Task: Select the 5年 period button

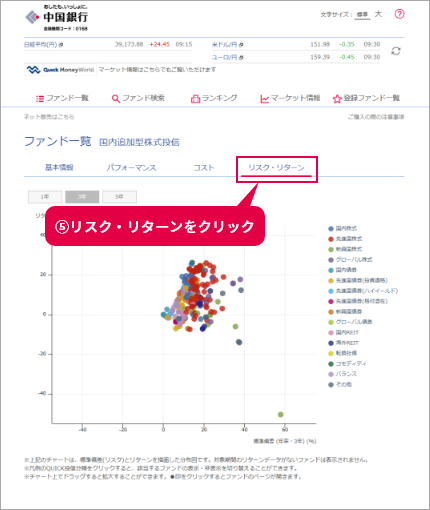Action: coord(119,197)
